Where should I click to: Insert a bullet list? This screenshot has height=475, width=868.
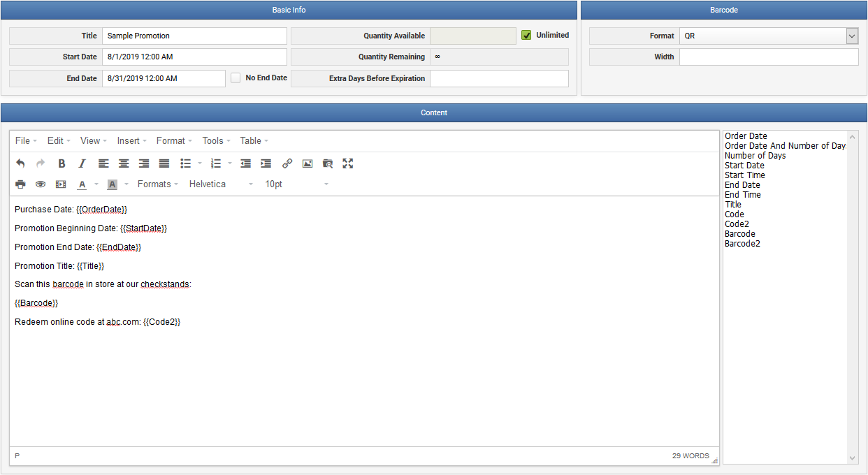click(x=185, y=163)
